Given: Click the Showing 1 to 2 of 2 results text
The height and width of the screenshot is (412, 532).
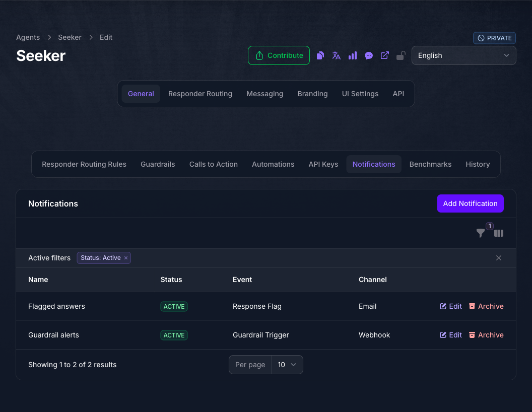Looking at the screenshot, I should pyautogui.click(x=72, y=365).
